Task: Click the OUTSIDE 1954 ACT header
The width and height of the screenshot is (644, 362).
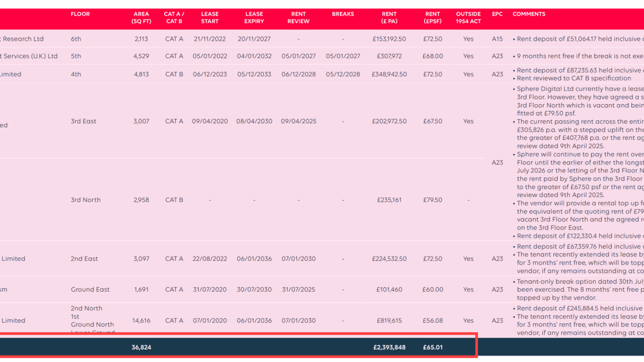Action: click(468, 18)
